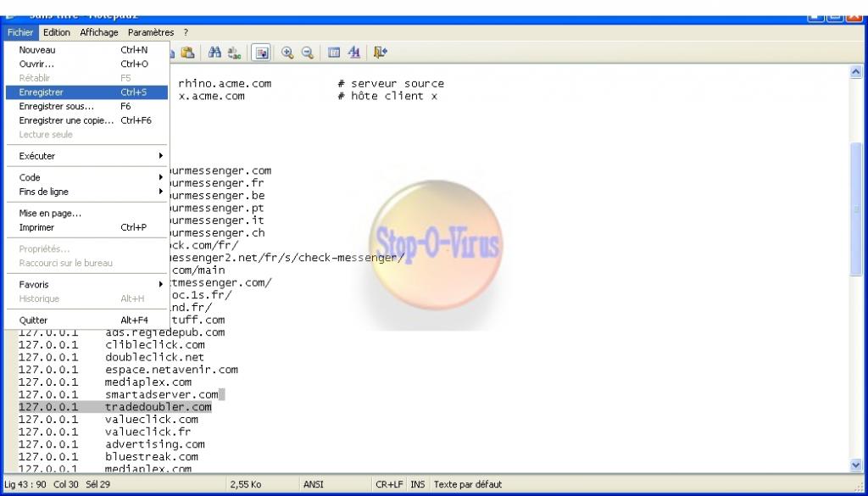Click the Exit door toolbar icon
This screenshot has height=496, width=868.
(x=381, y=53)
